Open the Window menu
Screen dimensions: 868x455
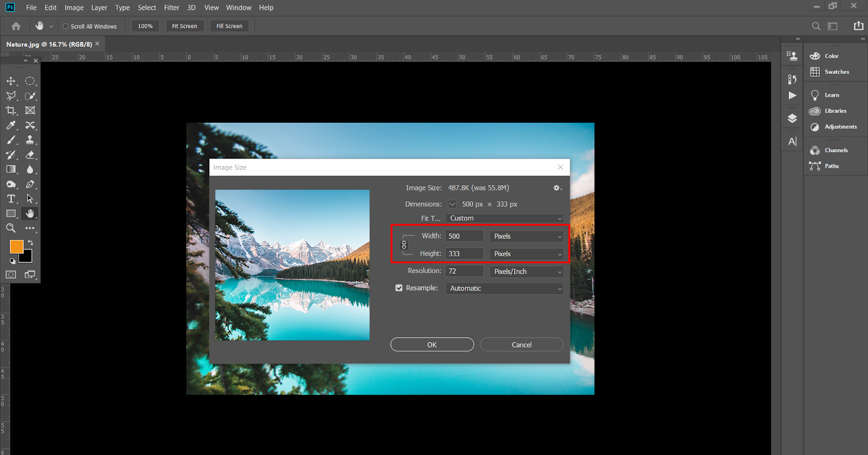[239, 8]
